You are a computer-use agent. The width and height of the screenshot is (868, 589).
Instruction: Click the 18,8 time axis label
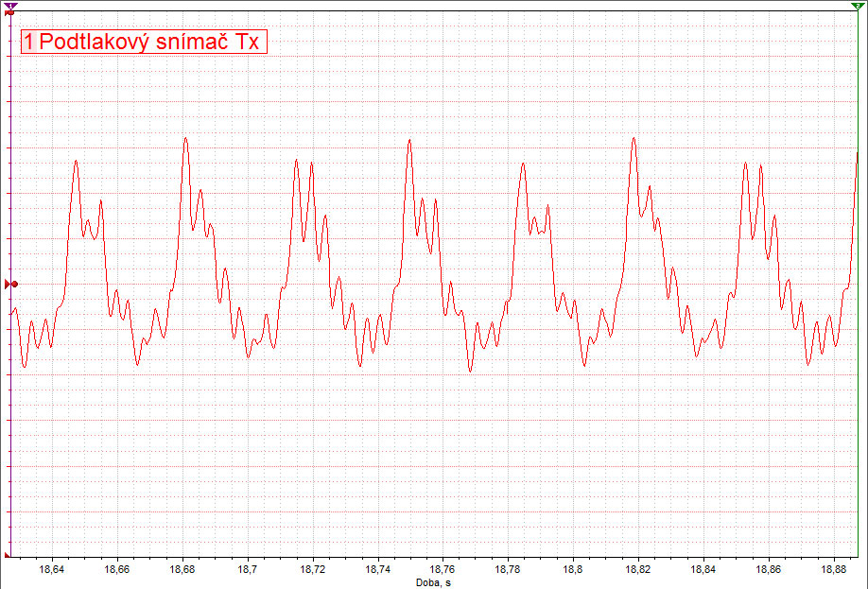click(x=573, y=570)
